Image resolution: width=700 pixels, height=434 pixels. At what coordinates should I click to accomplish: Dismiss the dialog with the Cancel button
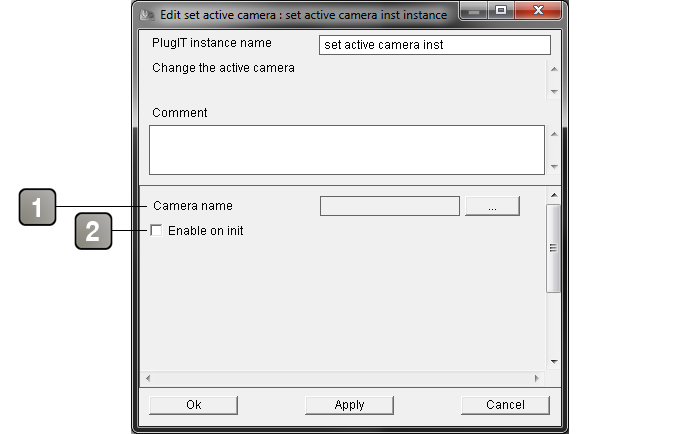pyautogui.click(x=505, y=405)
